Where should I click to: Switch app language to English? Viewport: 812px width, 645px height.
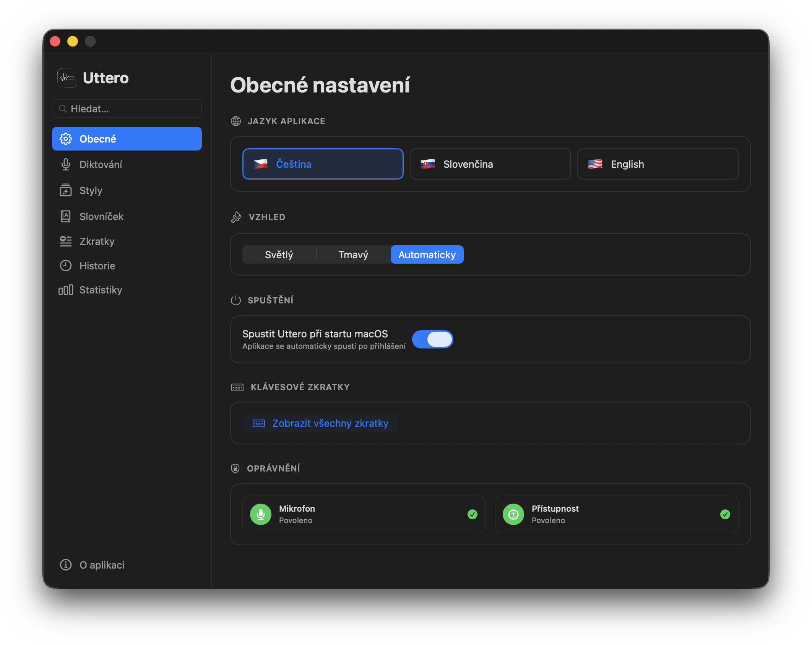[x=658, y=164]
